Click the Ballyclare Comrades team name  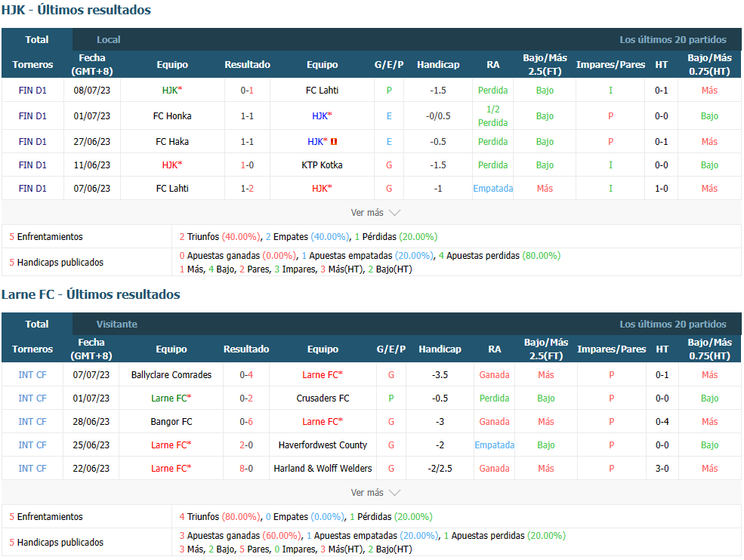tap(171, 375)
